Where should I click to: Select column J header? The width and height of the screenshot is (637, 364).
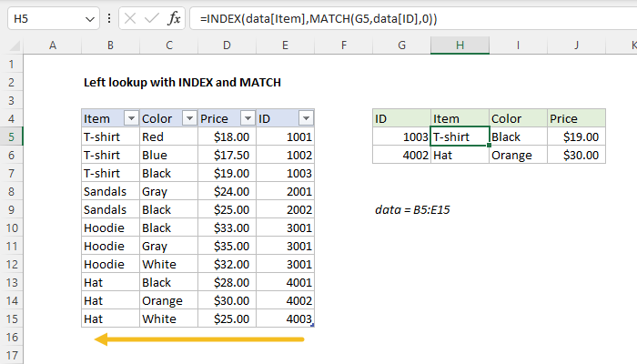tap(576, 45)
